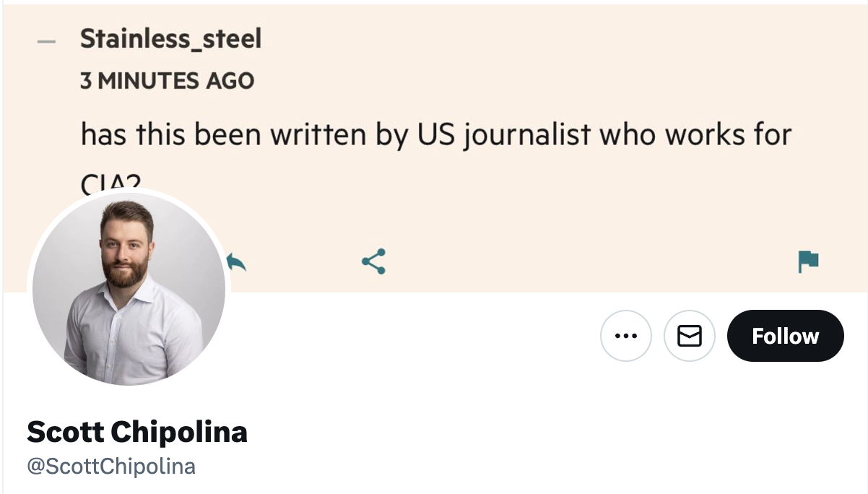Reply to the Stainless_steel comment
This screenshot has height=494, width=868.
pyautogui.click(x=236, y=261)
